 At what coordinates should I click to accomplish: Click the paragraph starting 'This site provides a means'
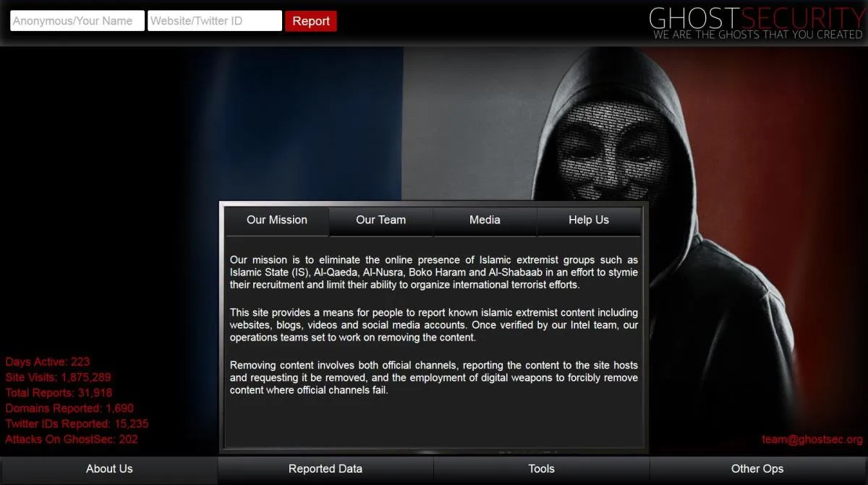point(434,325)
